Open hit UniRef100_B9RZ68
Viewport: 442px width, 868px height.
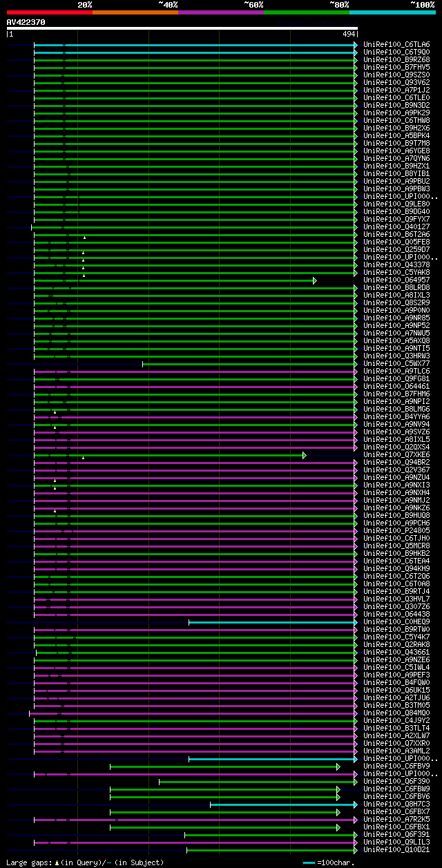(x=396, y=60)
